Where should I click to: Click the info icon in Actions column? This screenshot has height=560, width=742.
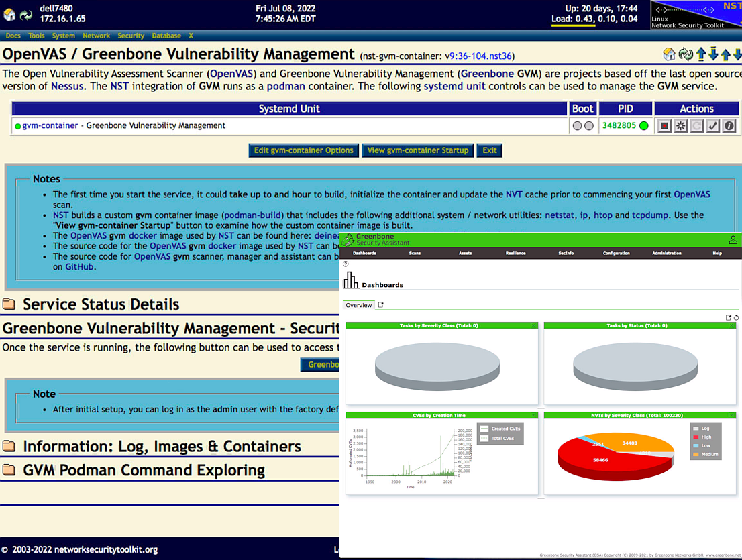[729, 126]
